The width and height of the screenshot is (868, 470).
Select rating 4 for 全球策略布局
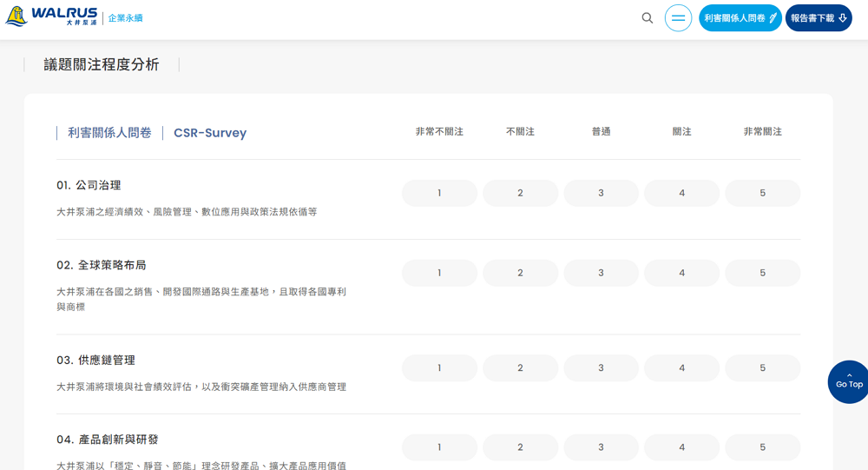[681, 273]
